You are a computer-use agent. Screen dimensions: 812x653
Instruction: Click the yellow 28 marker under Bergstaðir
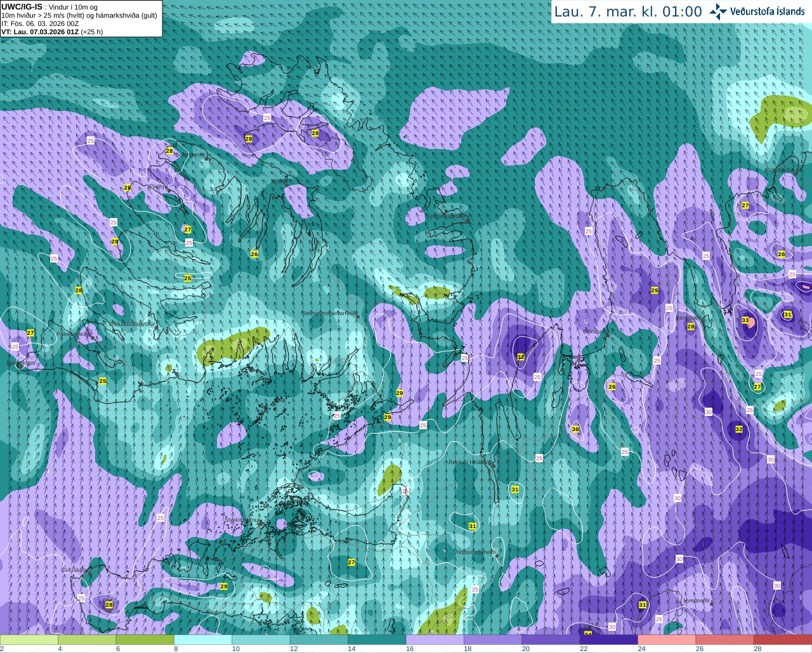point(691,326)
